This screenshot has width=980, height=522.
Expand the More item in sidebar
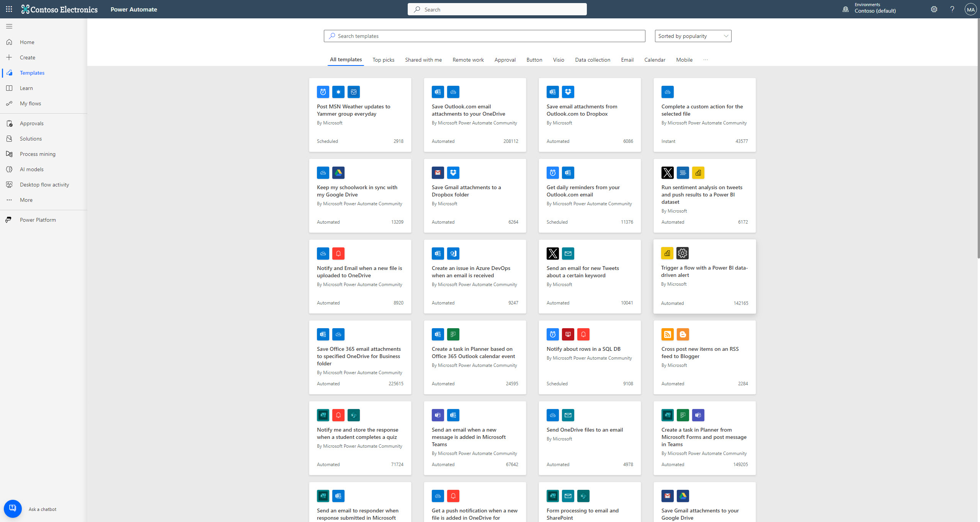click(x=43, y=200)
